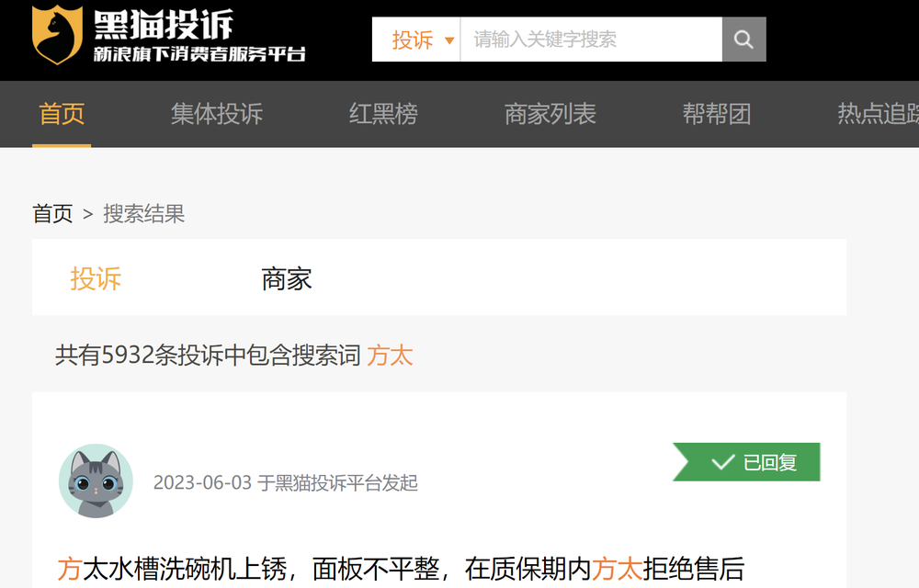Screen dimensions: 919x588
Task: Switch to the 商家 results tab
Action: click(287, 278)
